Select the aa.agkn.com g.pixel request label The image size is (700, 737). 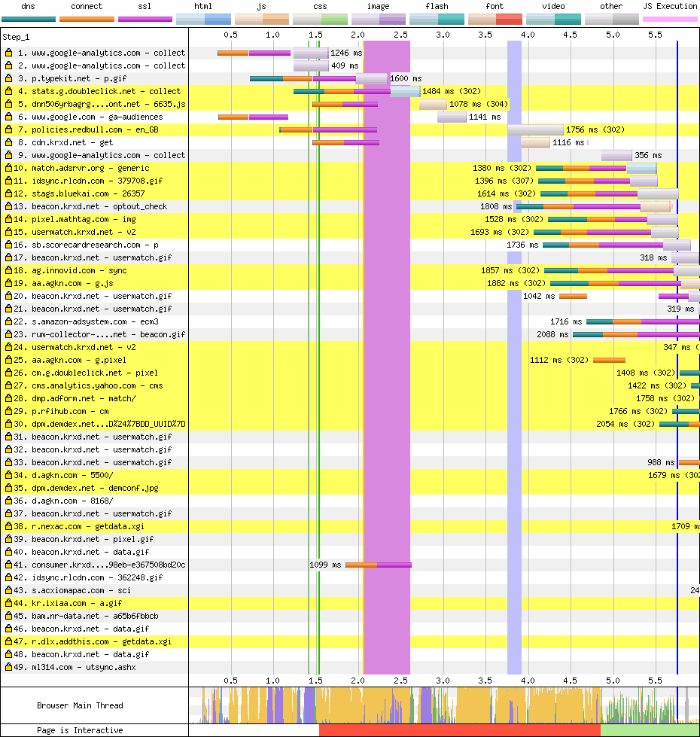tap(79, 360)
